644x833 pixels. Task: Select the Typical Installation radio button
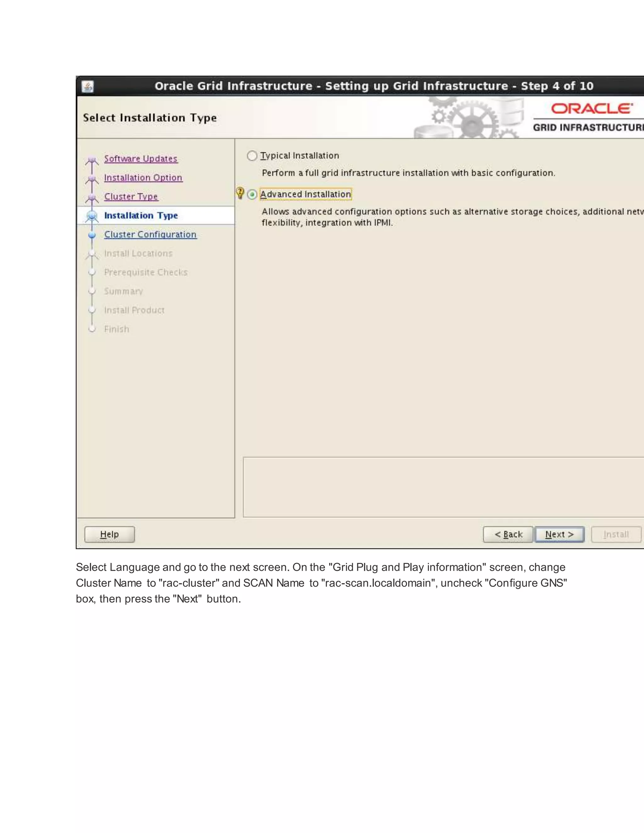coord(252,156)
